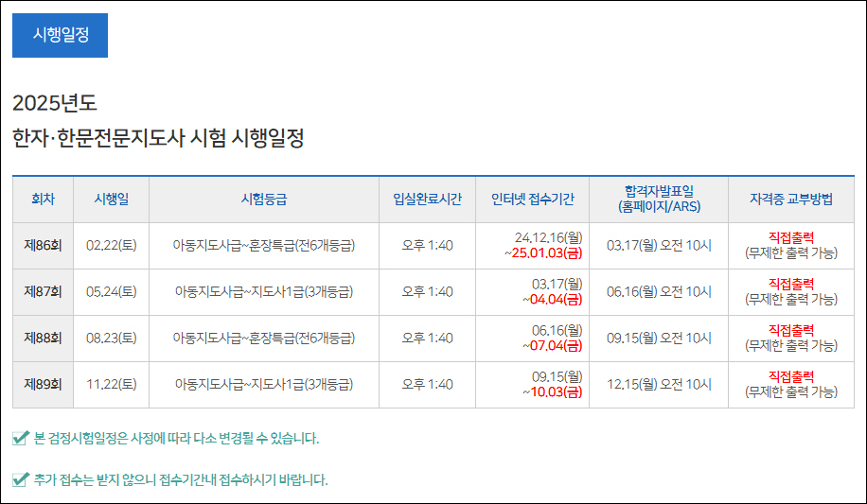Click the 한자·한문전문지도사 시험 시행일정 heading
Screen dimensions: 867x504
(158, 138)
